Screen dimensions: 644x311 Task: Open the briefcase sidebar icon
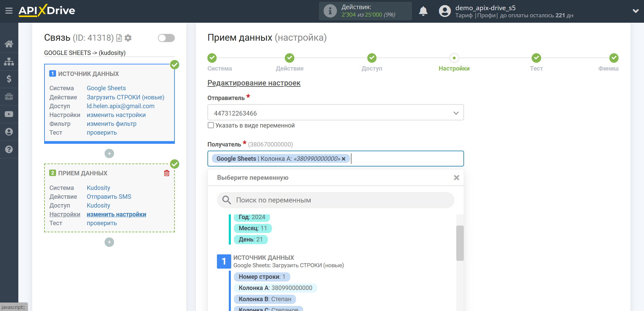(9, 97)
